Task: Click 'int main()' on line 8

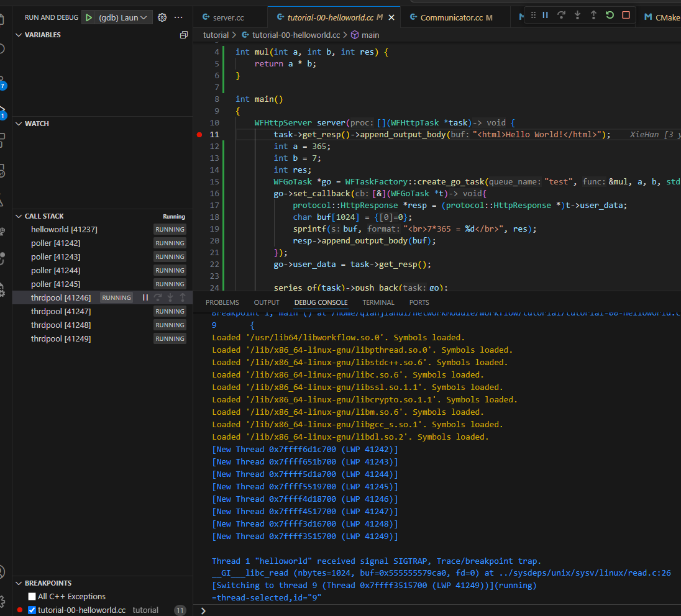Action: 259,99
